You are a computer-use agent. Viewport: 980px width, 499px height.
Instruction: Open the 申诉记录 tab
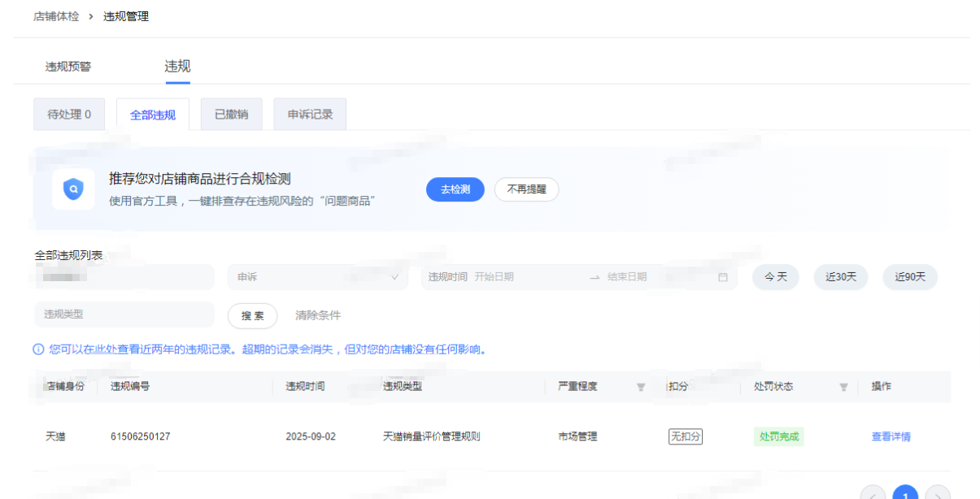click(x=310, y=115)
